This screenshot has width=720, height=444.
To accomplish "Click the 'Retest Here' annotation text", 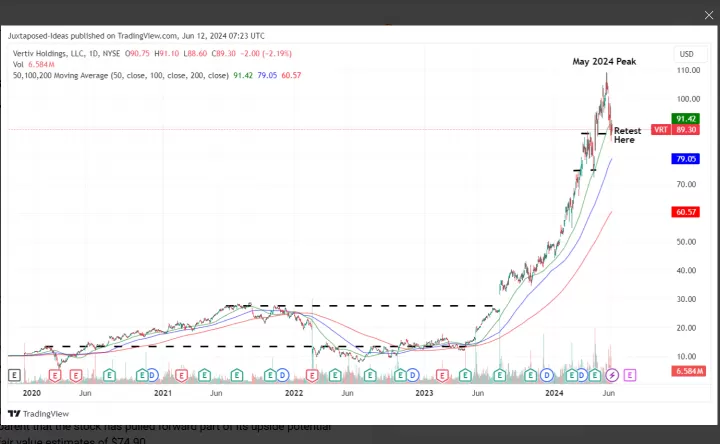I will pos(627,135).
